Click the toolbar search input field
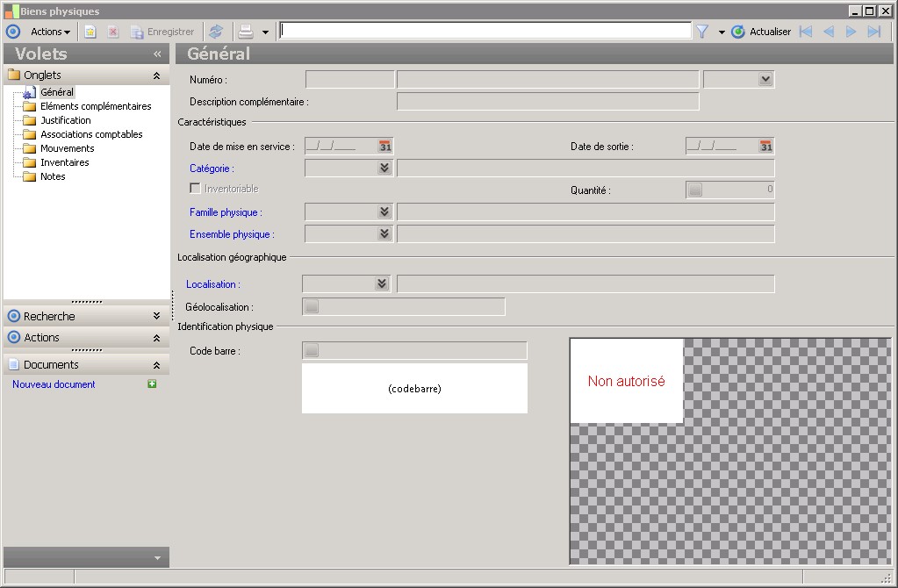Image resolution: width=898 pixels, height=588 pixels. 485,31
